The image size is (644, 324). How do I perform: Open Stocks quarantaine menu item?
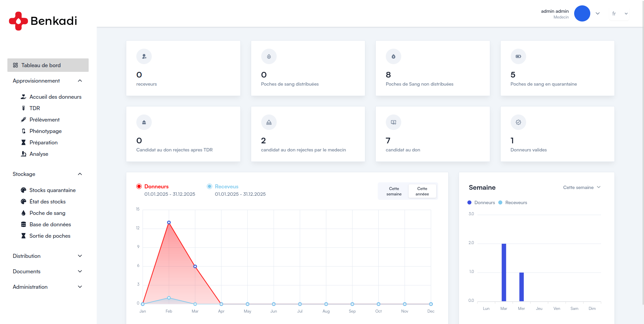[x=52, y=190]
